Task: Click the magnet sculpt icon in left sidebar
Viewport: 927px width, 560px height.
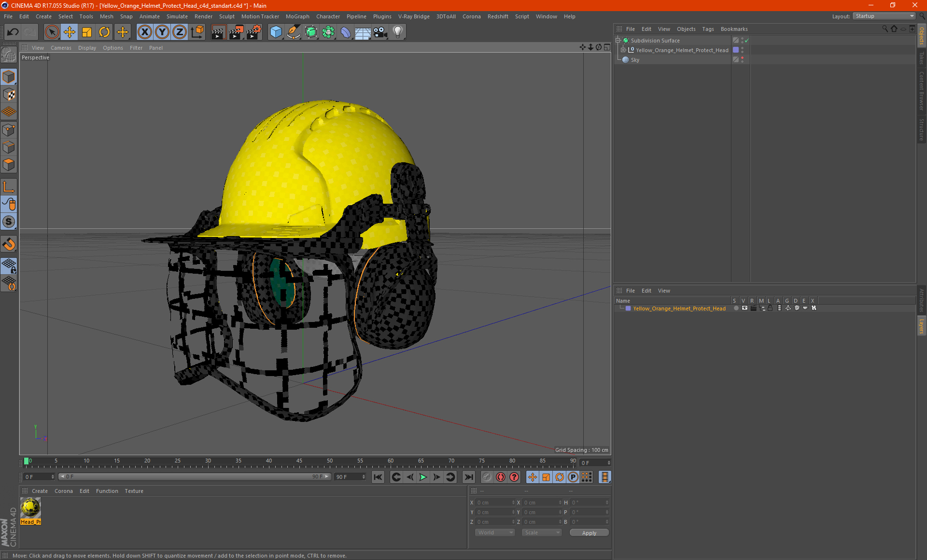Action: tap(9, 244)
